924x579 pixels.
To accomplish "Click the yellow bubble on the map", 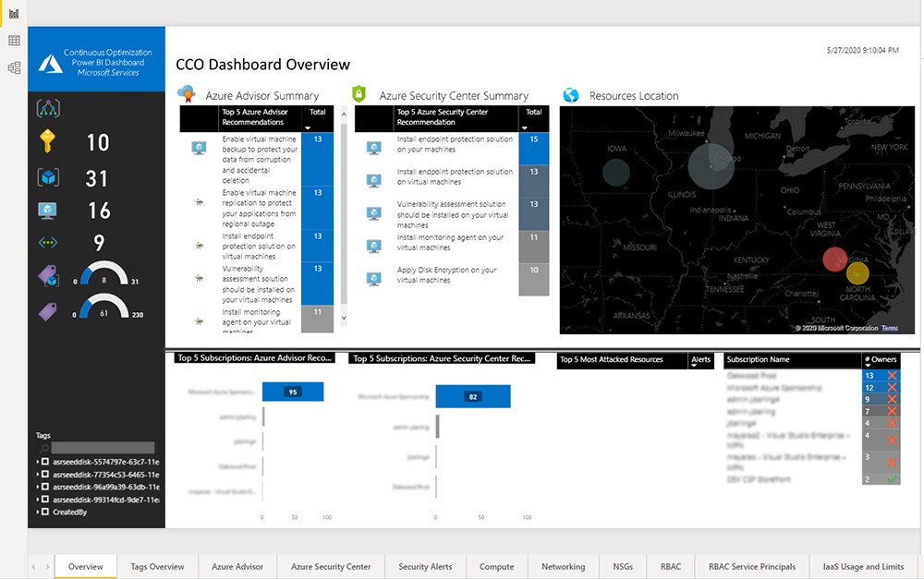I will (x=857, y=273).
